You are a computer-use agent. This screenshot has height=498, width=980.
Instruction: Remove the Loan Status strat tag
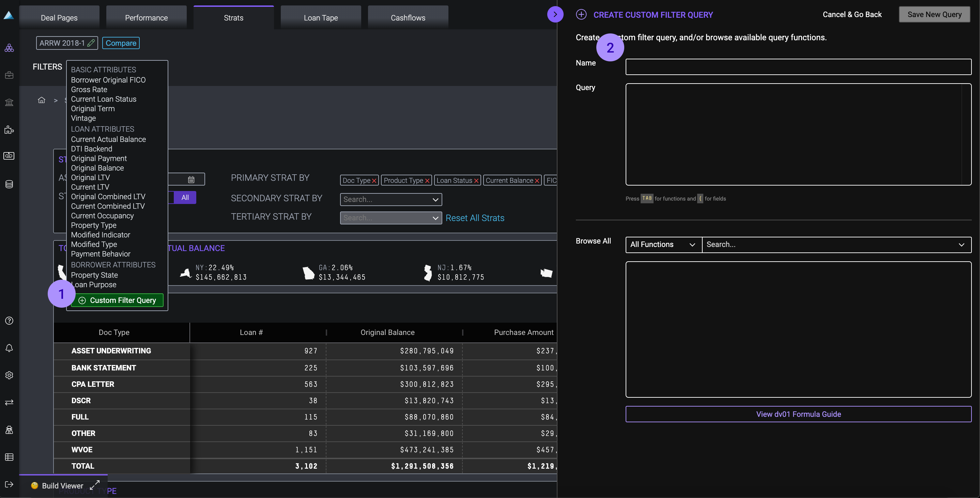[476, 181]
